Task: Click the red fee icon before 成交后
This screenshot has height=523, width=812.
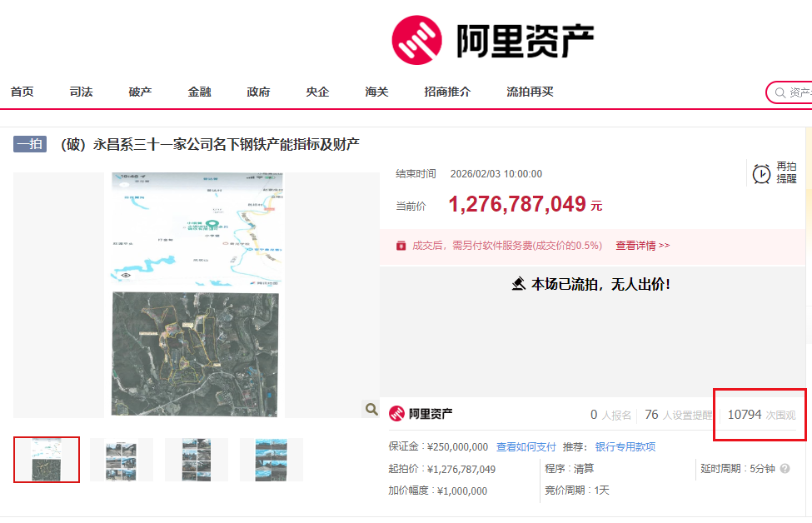Action: click(x=401, y=246)
